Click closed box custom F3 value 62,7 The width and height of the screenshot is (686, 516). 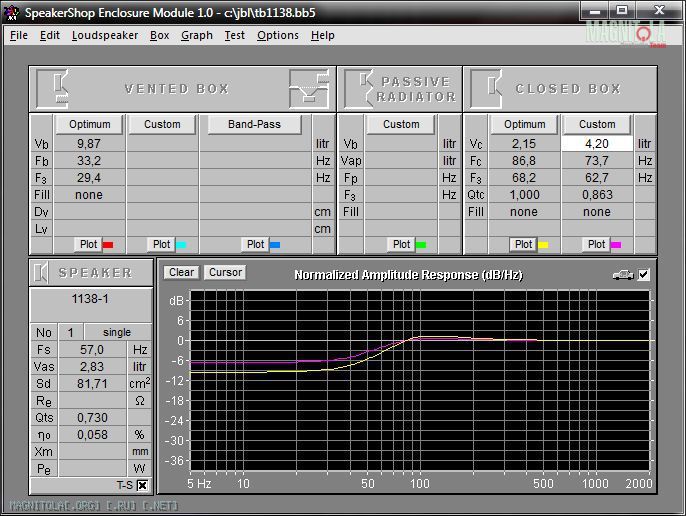pyautogui.click(x=597, y=178)
